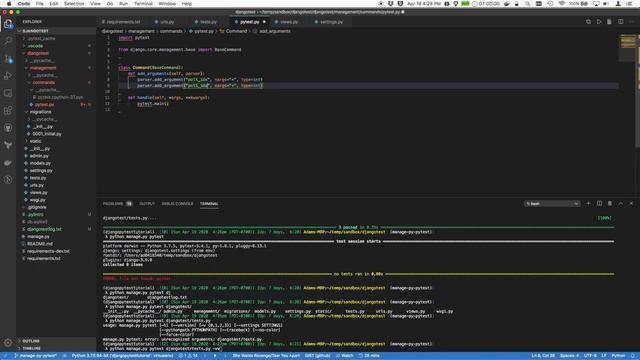Image resolution: width=640 pixels, height=360 pixels.
Task: Split the editor to the right
Action: [620, 22]
